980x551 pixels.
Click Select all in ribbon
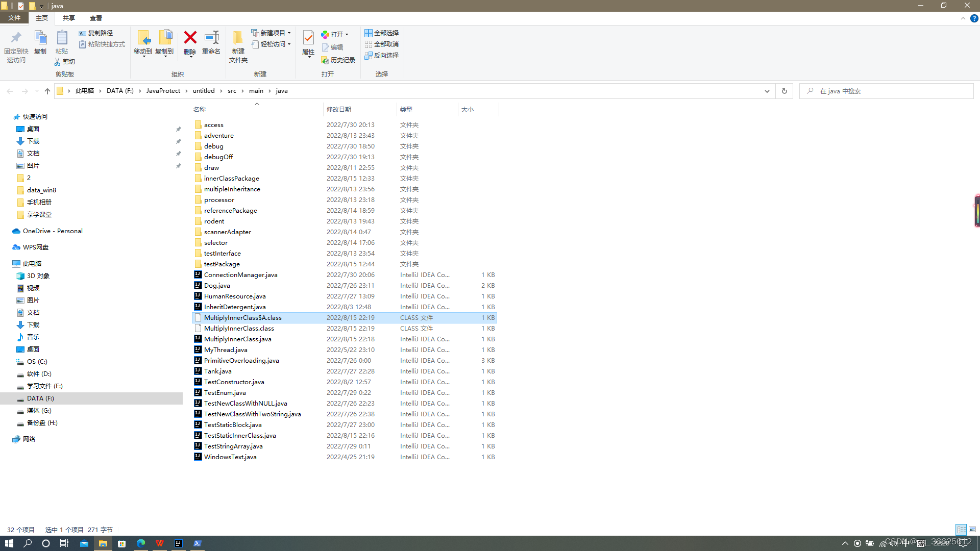coord(381,33)
